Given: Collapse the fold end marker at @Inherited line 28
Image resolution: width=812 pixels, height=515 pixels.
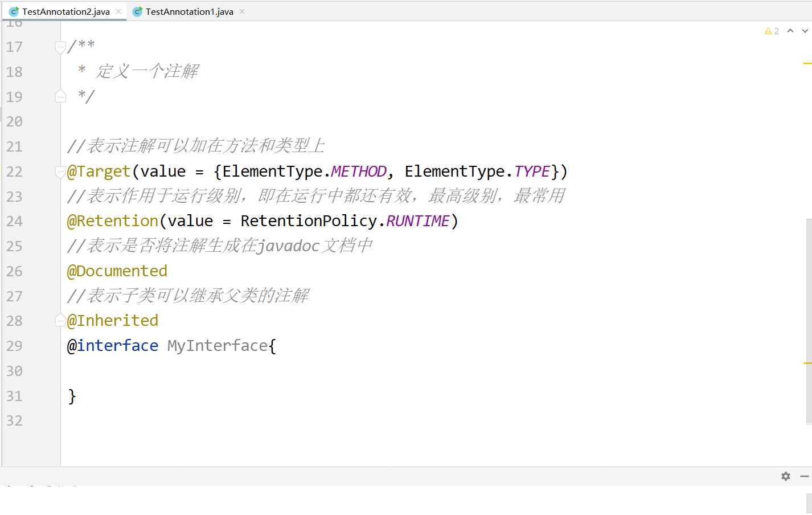Looking at the screenshot, I should [x=60, y=320].
